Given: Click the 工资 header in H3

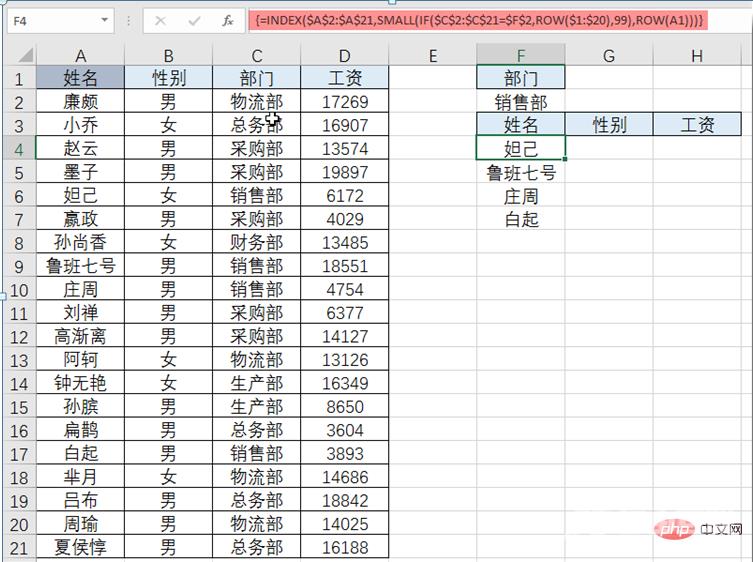Looking at the screenshot, I should [697, 125].
